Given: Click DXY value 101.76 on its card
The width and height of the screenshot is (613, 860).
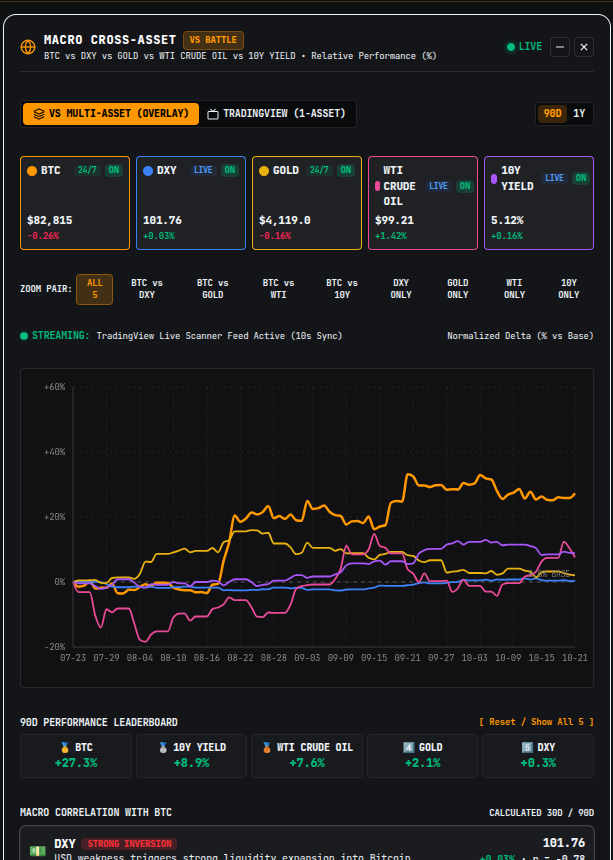Looking at the screenshot, I should point(162,220).
